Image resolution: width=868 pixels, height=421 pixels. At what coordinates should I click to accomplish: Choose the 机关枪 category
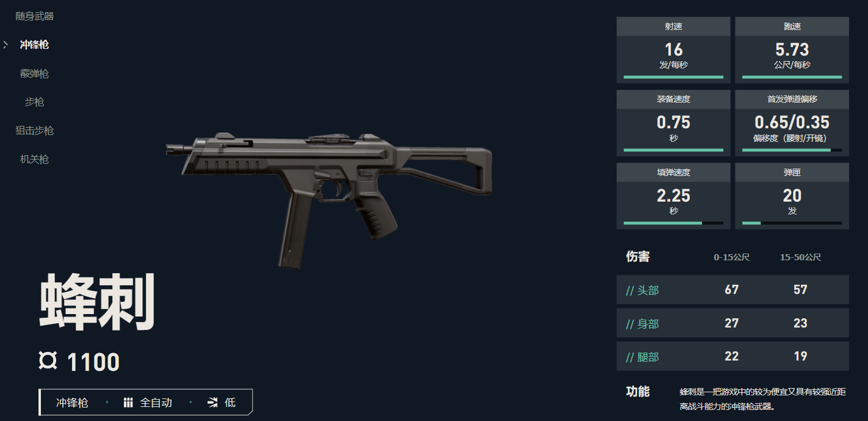34,159
